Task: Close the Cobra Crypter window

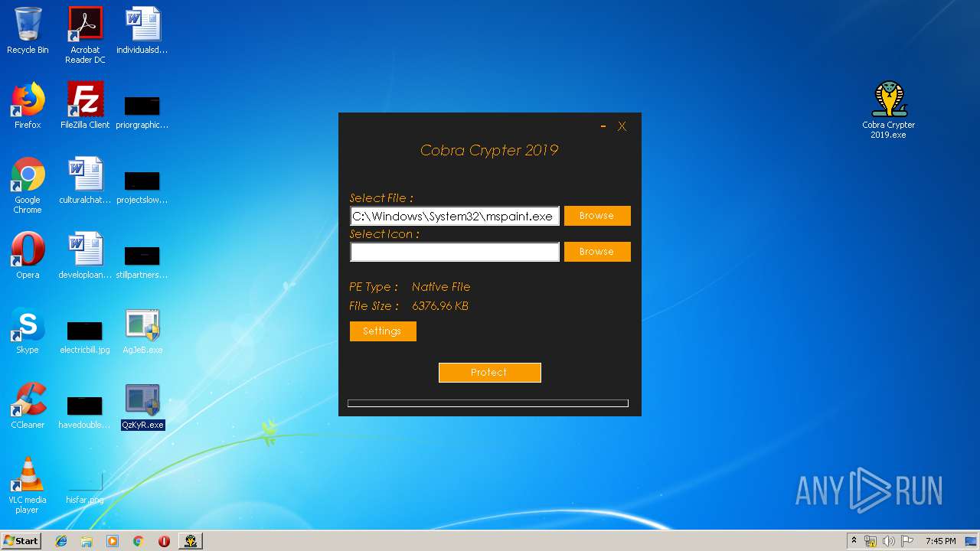Action: 622,126
